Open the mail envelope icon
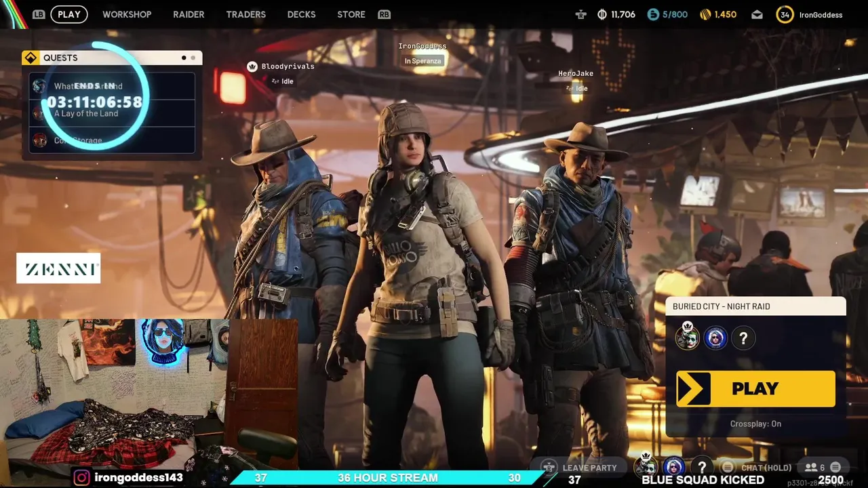 tap(757, 15)
